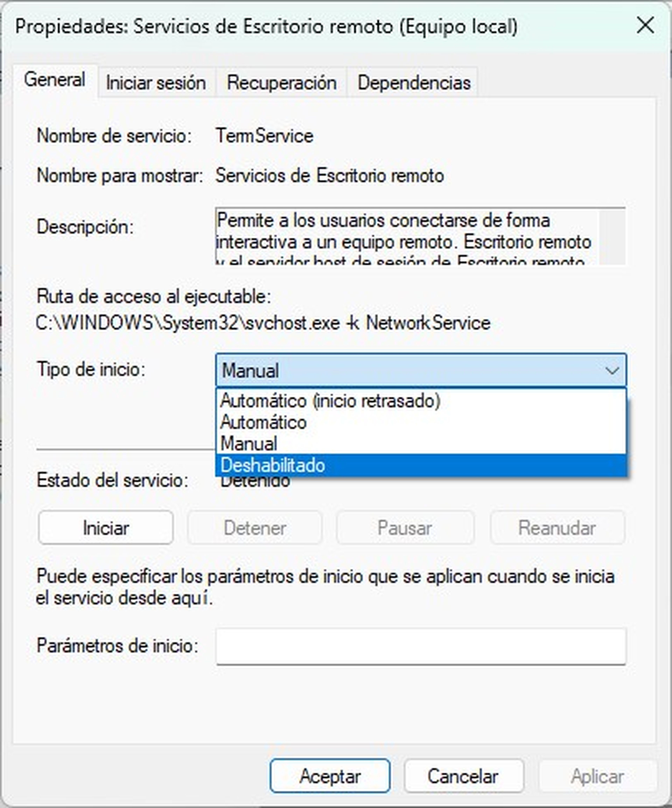
Task: Open the Iniciar sesión tab
Action: coord(156,83)
